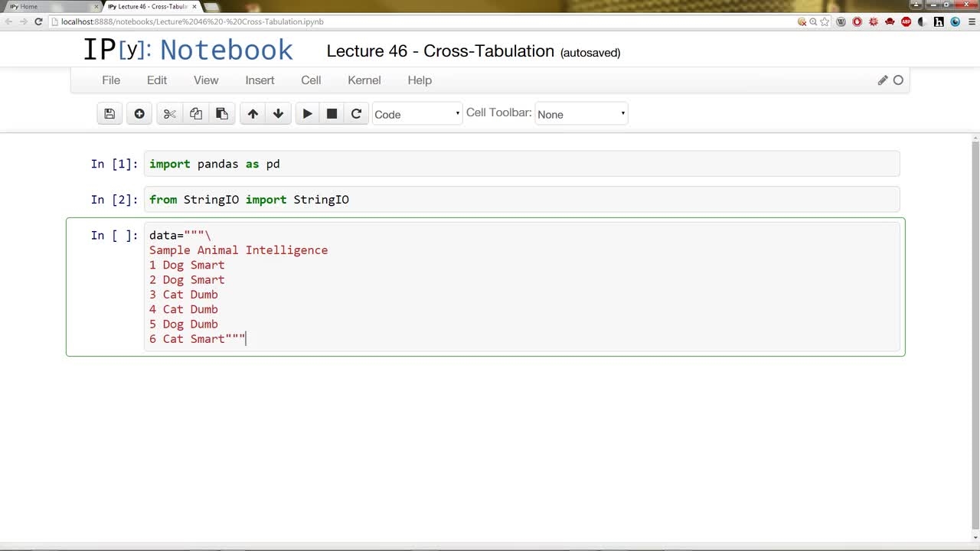
Task: Click the browser address bar URL
Action: point(191,21)
